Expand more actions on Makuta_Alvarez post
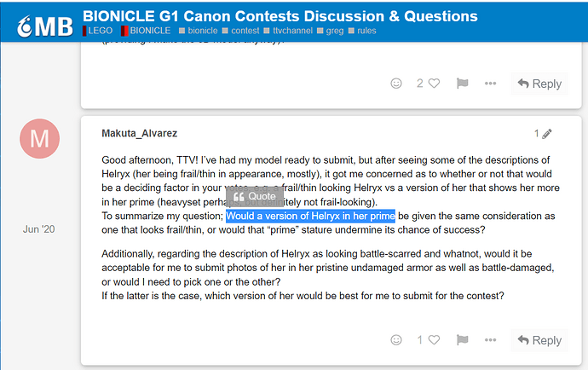 pyautogui.click(x=490, y=340)
